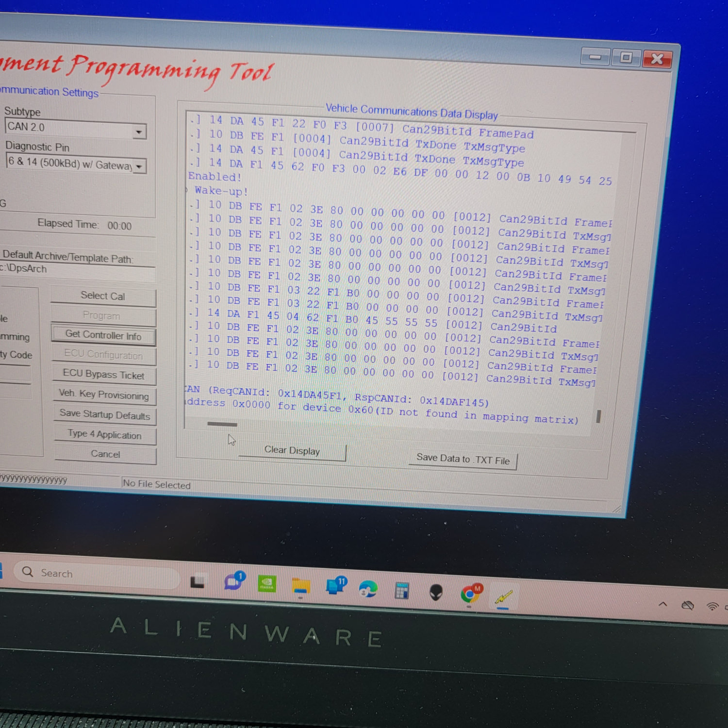Screen dimensions: 728x728
Task: Switch to Google Chrome in taskbar
Action: click(x=471, y=594)
